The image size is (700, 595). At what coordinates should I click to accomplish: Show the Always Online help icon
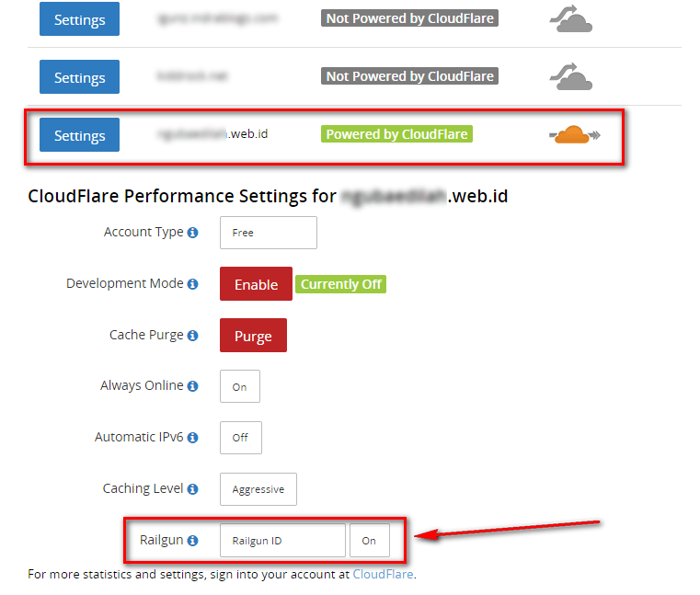tap(192, 386)
